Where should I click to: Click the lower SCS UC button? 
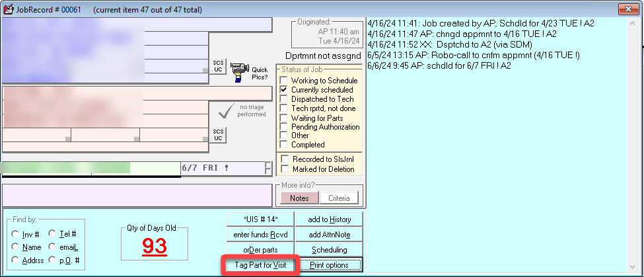218,134
